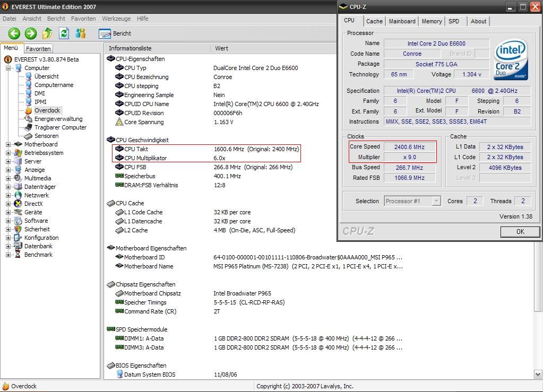Switch to CPU-Z Memory tab
Screen dimensions: 543x392
(x=432, y=21)
